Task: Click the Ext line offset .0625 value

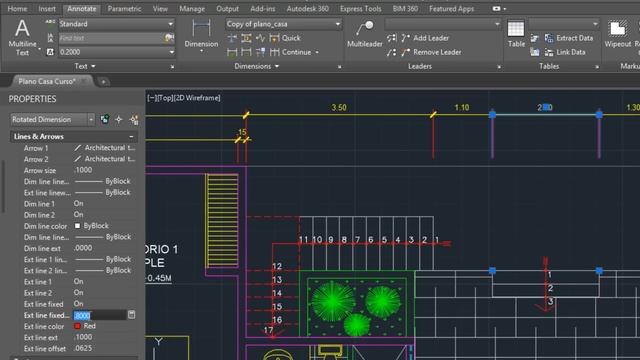Action: 83,348
